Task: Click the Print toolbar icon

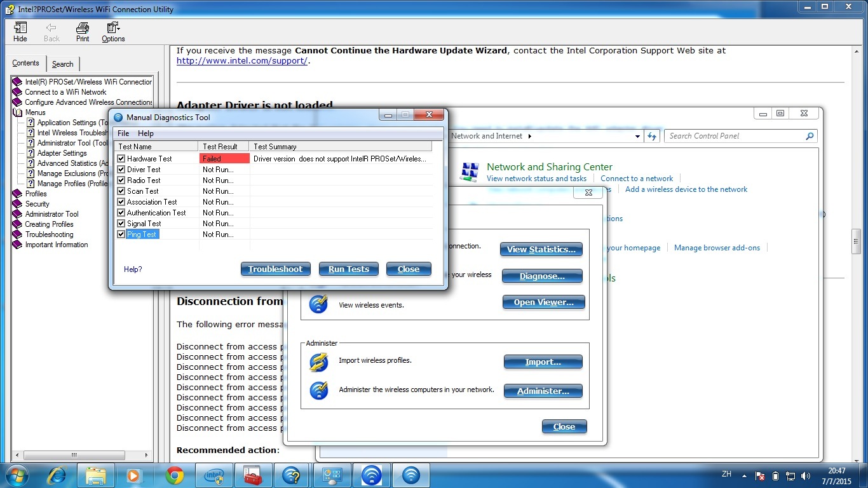Action: click(x=83, y=32)
